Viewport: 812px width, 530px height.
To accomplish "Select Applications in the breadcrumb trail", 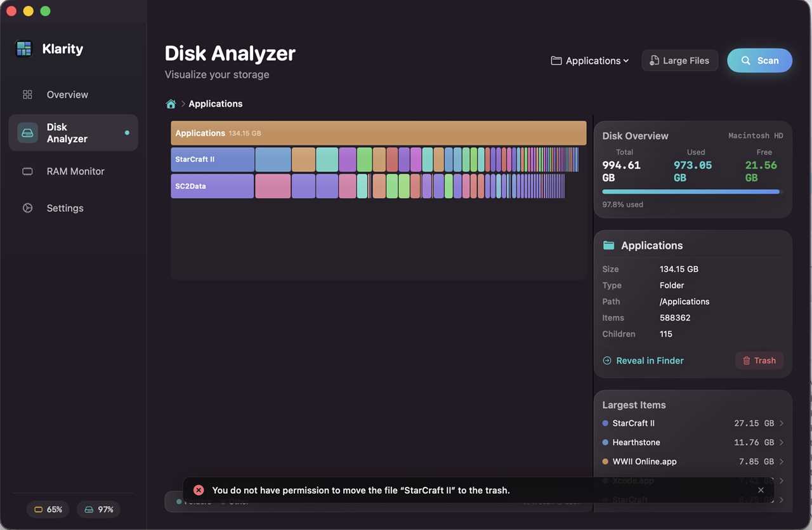I will tap(216, 103).
